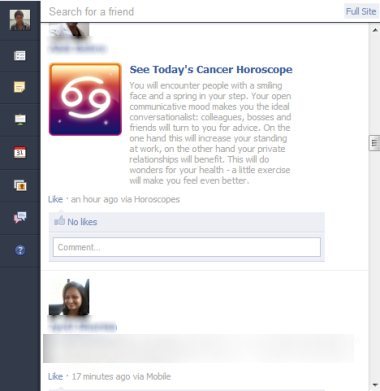Click the thumbs-up No likes icon
The image size is (380, 391).
60,221
